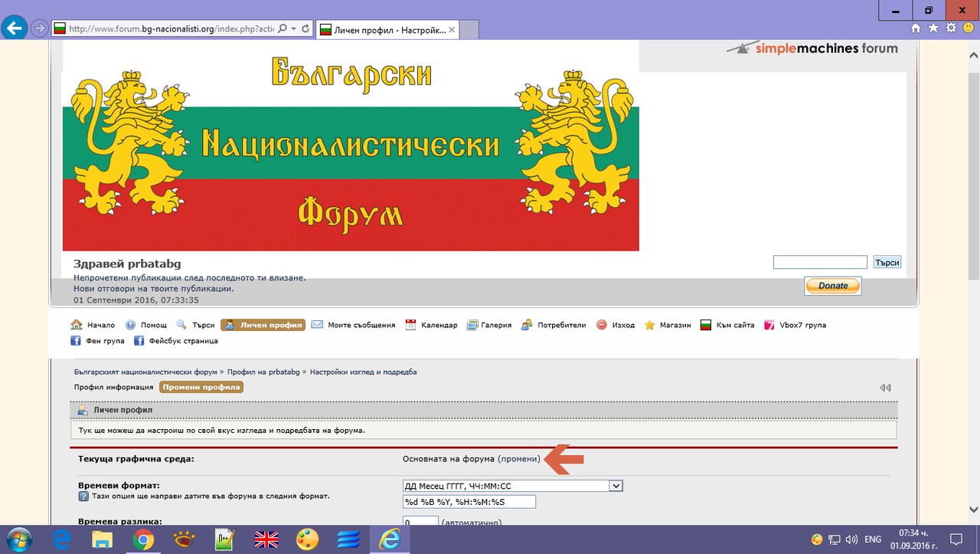Image resolution: width=980 pixels, height=554 pixels.
Task: Open the Action Center notification icon
Action: 955,539
